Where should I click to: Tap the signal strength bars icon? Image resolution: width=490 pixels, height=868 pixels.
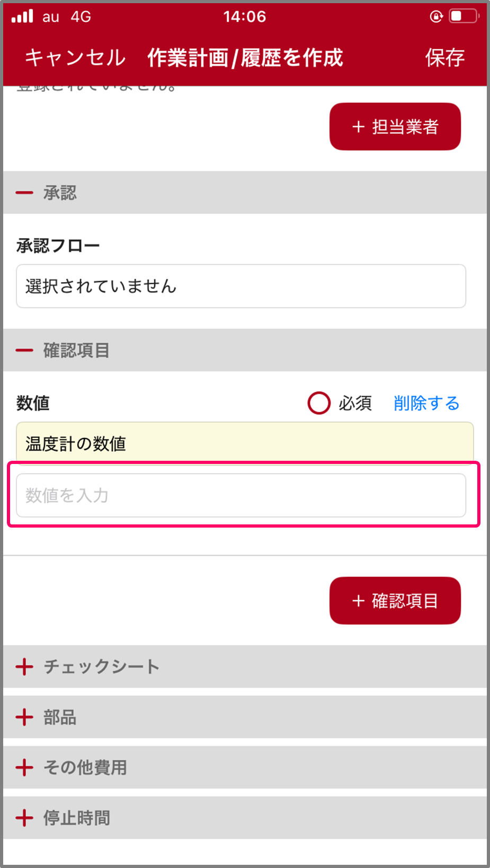tap(22, 16)
